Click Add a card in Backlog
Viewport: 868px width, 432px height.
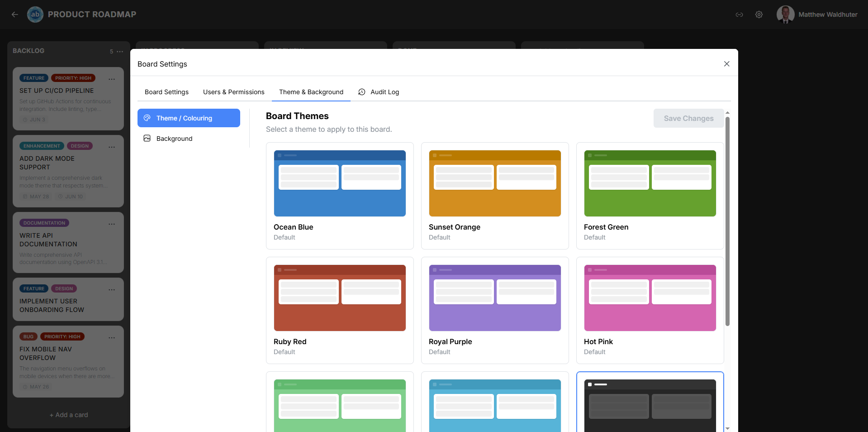pyautogui.click(x=69, y=415)
